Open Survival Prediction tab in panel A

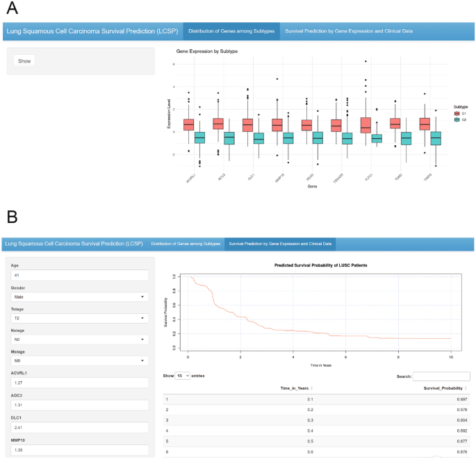pos(349,31)
